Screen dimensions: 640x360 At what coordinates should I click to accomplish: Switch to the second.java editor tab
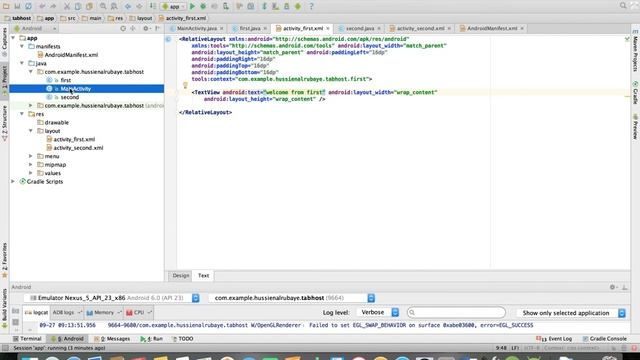(360, 29)
